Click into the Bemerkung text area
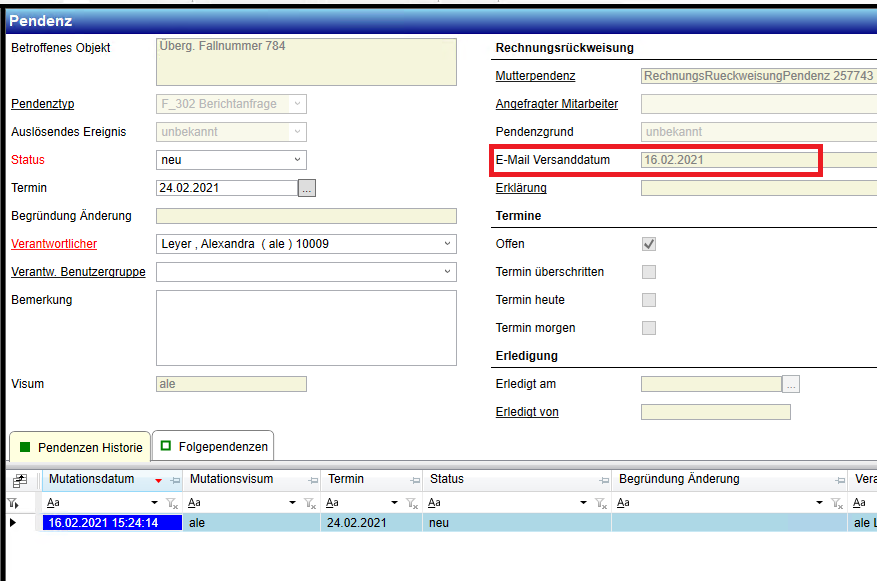Screen dimensions: 877x581 (306, 328)
